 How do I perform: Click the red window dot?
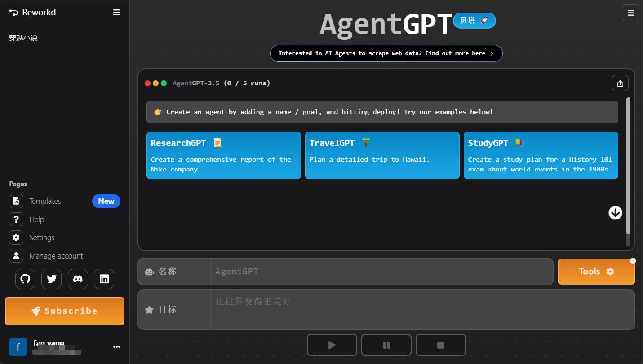pyautogui.click(x=147, y=83)
